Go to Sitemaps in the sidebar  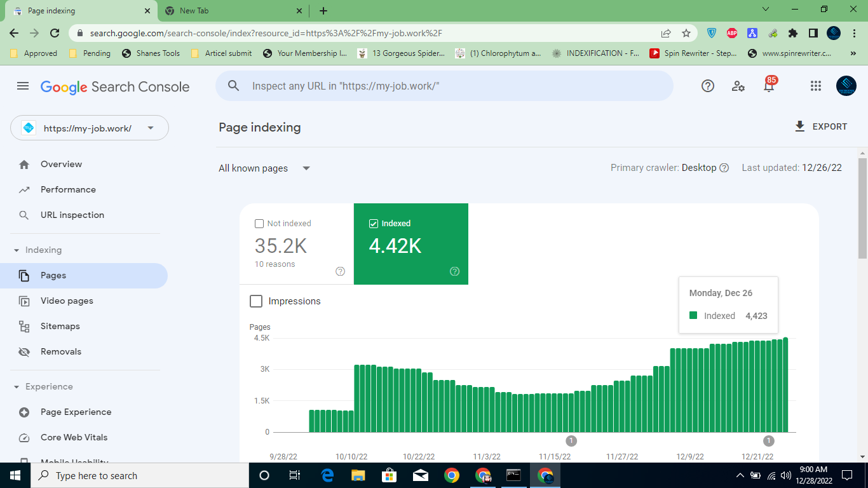point(60,327)
